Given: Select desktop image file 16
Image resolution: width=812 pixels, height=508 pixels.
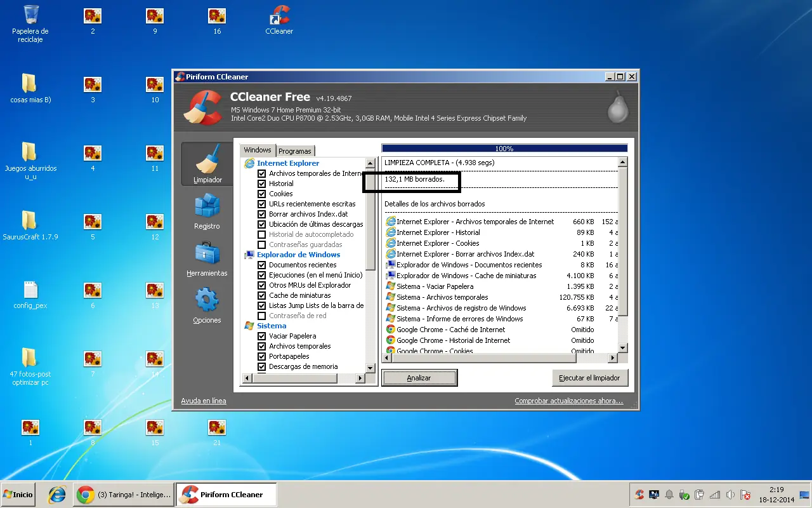Looking at the screenshot, I should click(x=217, y=20).
